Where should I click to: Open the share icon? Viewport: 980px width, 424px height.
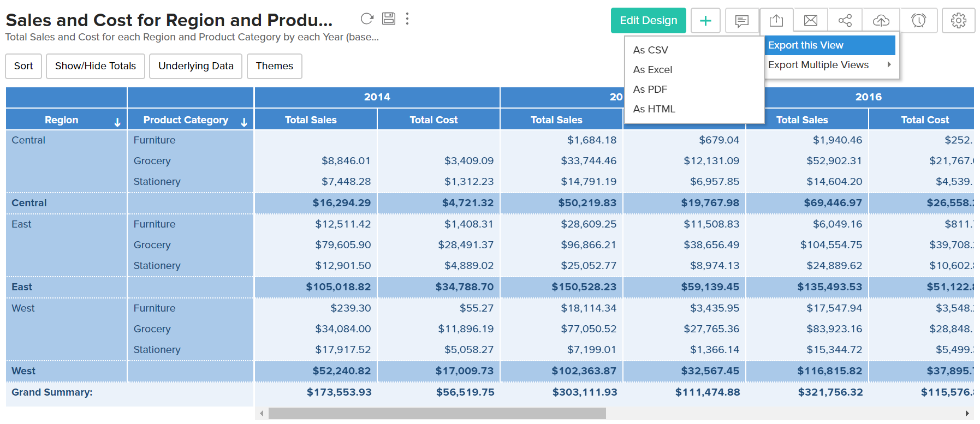[x=845, y=21]
